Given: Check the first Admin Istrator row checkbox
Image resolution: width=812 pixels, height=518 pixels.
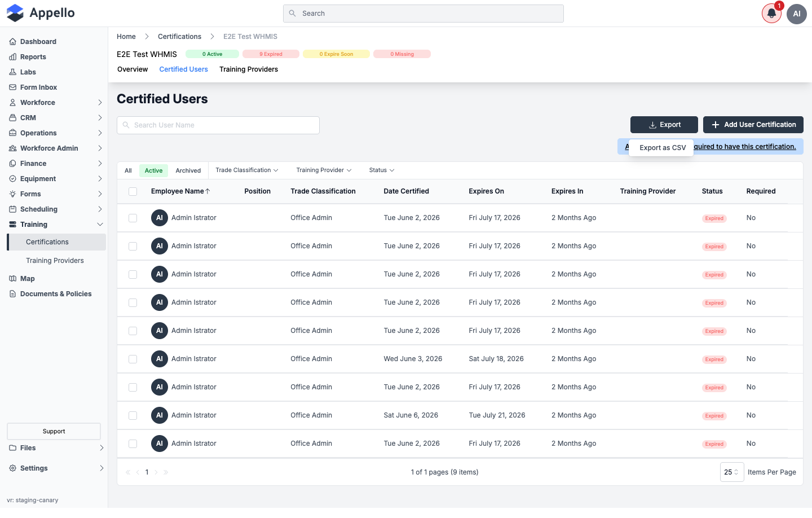Looking at the screenshot, I should 133,218.
